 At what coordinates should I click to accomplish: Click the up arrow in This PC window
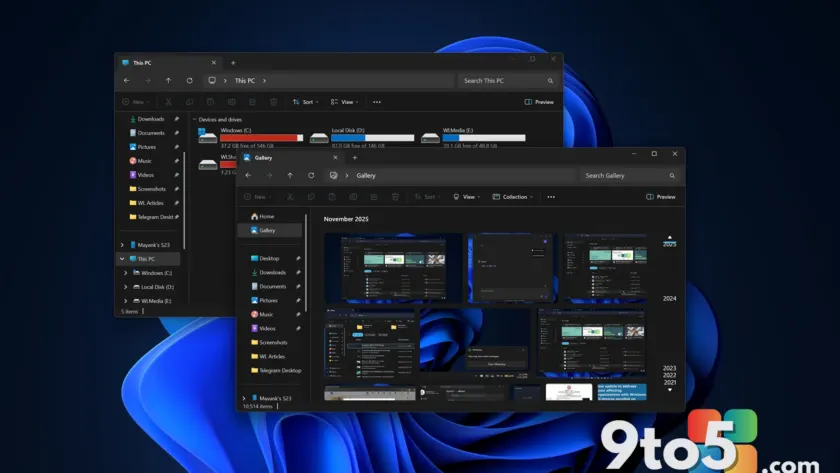point(168,80)
